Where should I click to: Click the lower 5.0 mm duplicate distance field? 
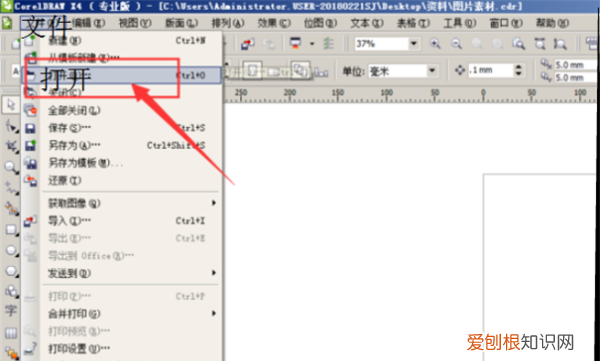576,78
